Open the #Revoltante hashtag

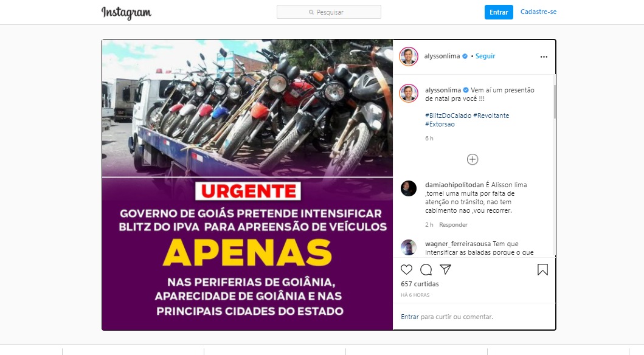point(491,115)
